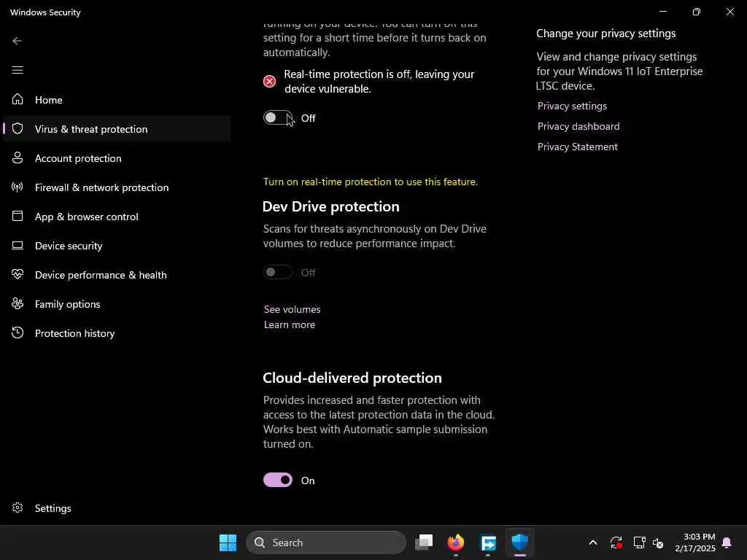The image size is (747, 560).
Task: Go to Family options
Action: coord(117,304)
